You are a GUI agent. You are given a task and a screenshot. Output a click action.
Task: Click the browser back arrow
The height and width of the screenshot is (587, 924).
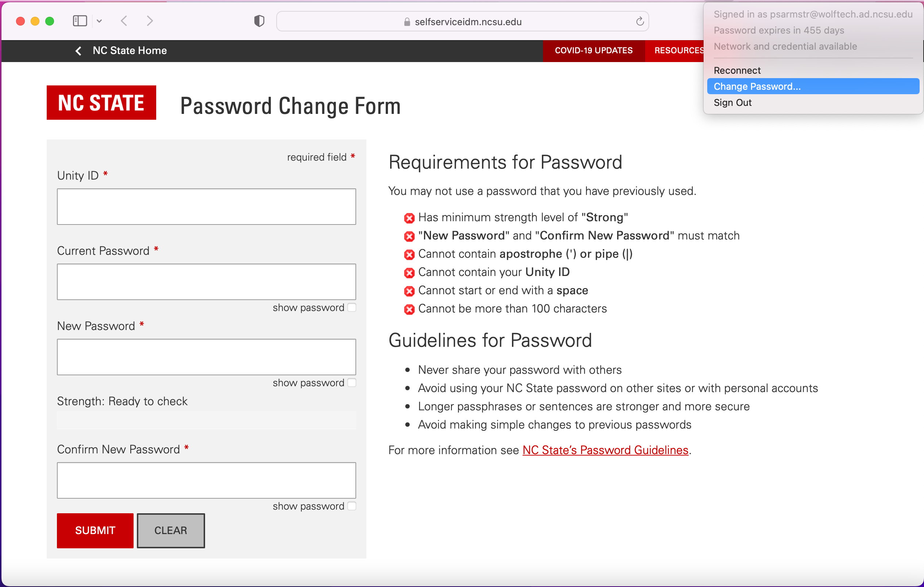tap(124, 21)
